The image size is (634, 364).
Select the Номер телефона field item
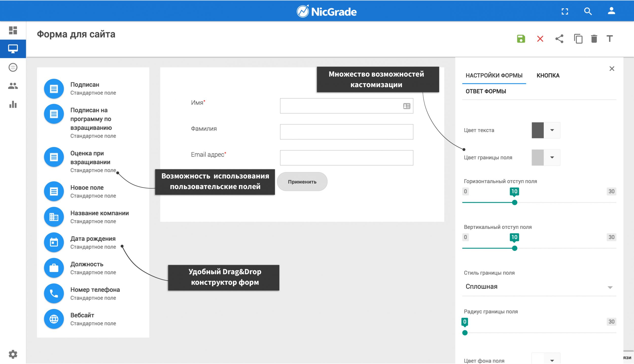[x=95, y=294]
